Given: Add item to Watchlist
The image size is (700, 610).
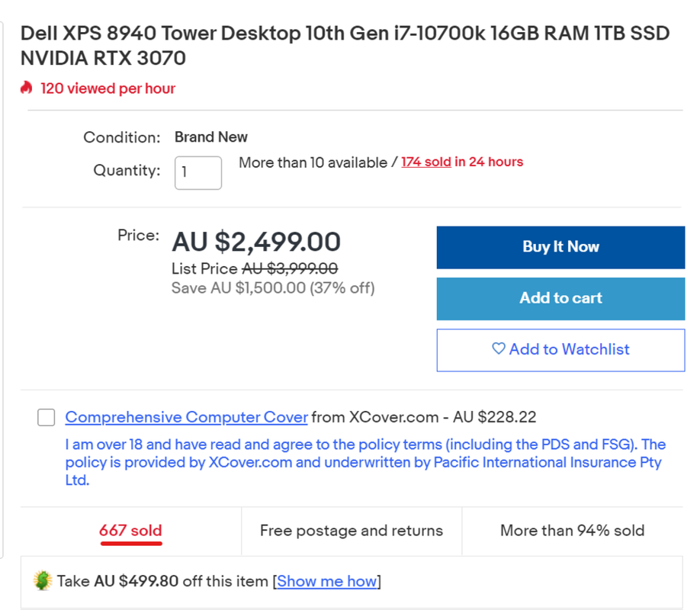Looking at the screenshot, I should click(560, 350).
